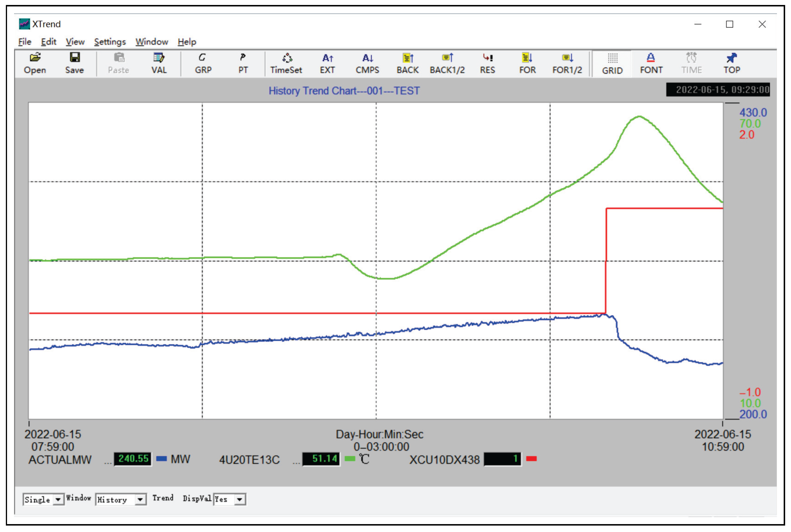791x532 pixels.
Task: Click the red XCU10DX438 color swatch
Action: pos(531,459)
